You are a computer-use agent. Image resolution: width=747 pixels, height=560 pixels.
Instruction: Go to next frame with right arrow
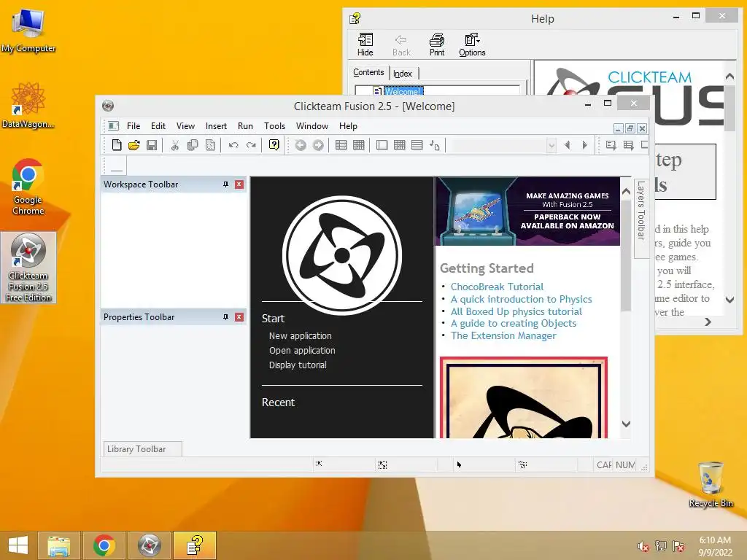584,145
